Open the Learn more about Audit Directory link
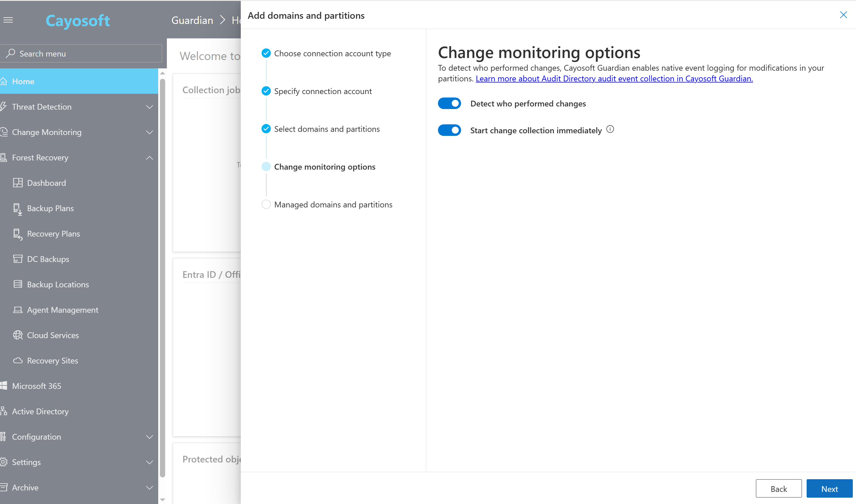Viewport: 856px width, 504px height. click(x=614, y=79)
